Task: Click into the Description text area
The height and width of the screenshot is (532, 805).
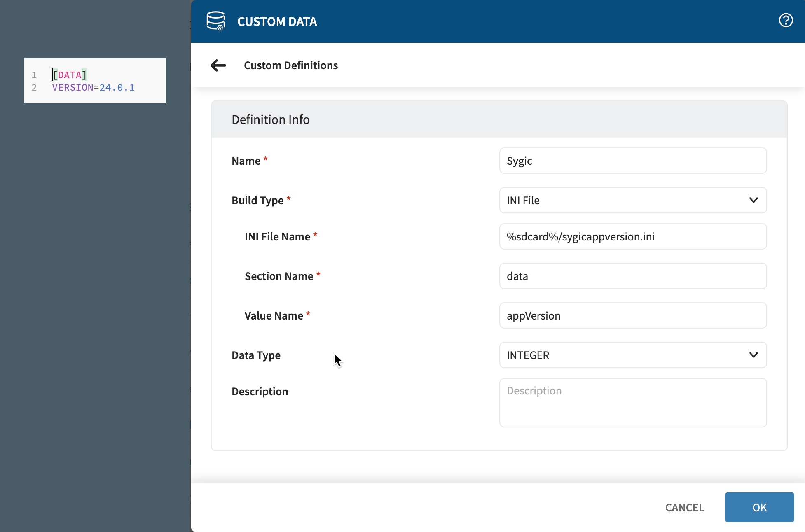Action: (632, 402)
